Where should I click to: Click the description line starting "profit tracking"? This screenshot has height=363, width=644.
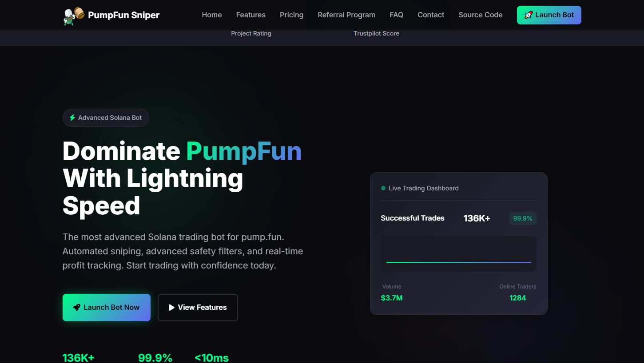169,265
